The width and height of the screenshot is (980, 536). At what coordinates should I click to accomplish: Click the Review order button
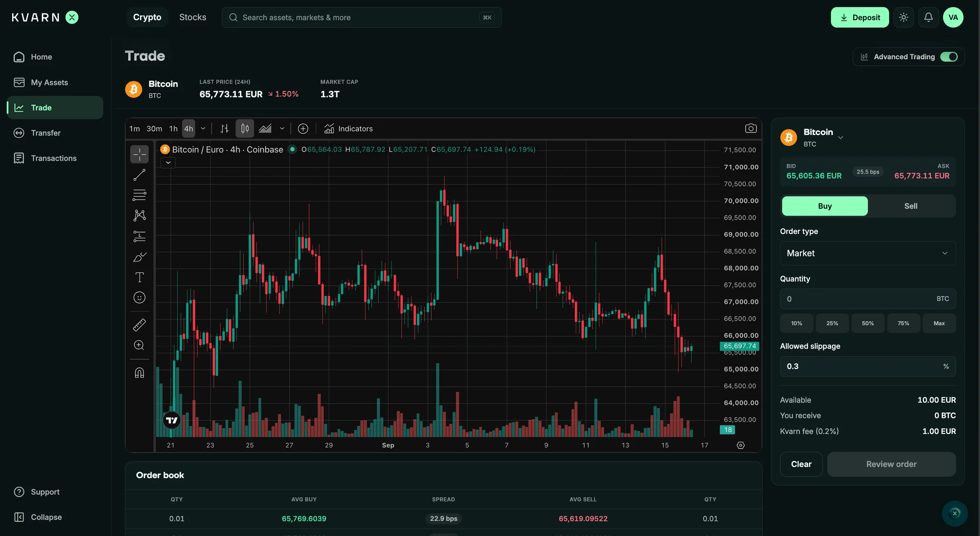pyautogui.click(x=891, y=464)
